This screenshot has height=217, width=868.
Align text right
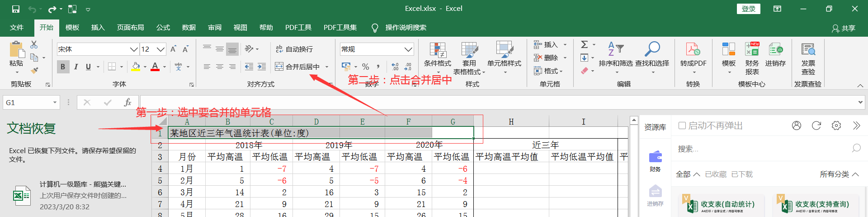(232, 67)
